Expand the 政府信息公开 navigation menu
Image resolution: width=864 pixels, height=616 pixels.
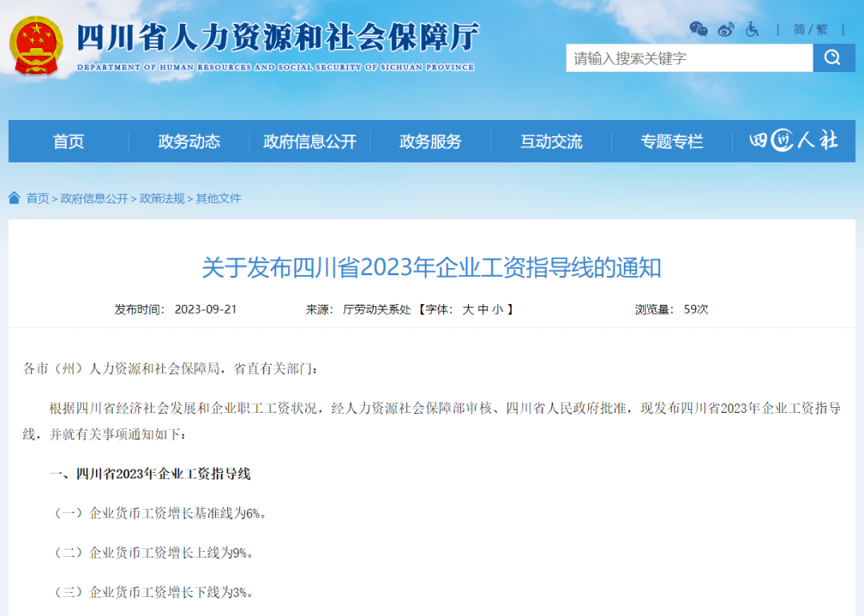[x=310, y=142]
